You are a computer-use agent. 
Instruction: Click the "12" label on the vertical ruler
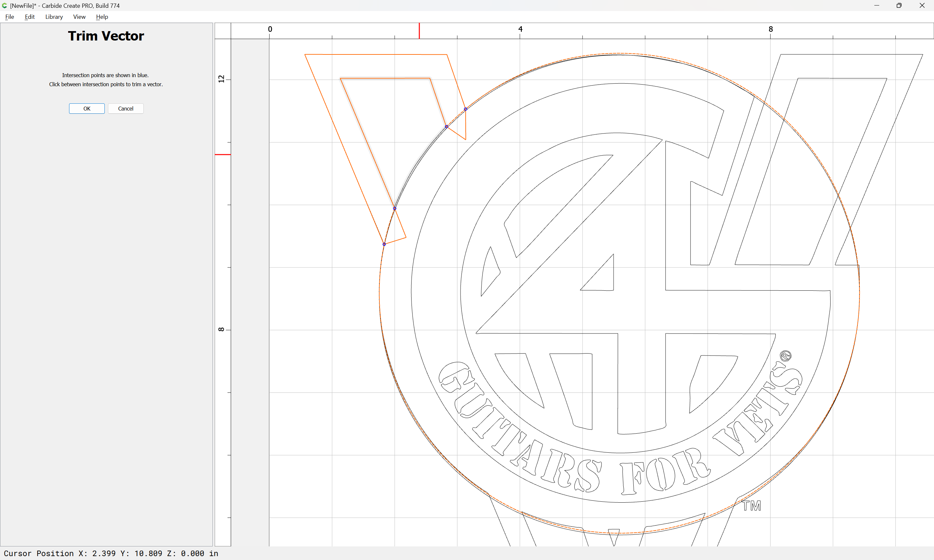(221, 79)
